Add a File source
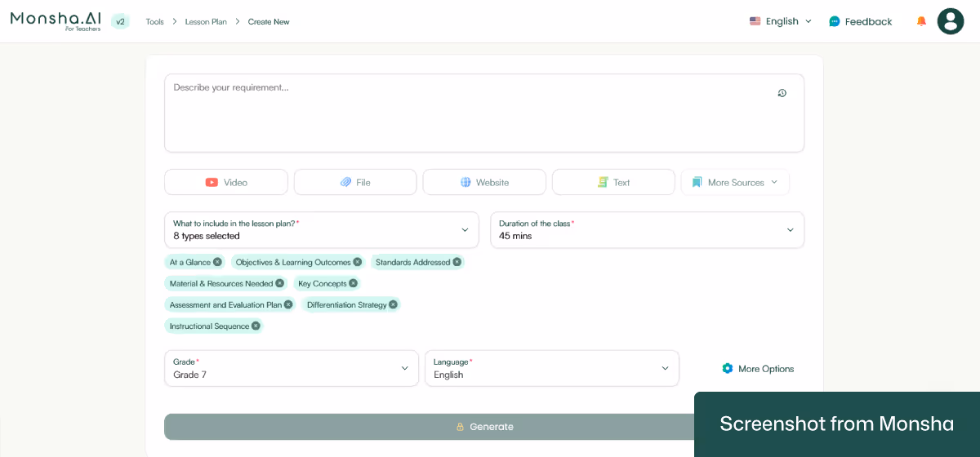 (x=355, y=182)
